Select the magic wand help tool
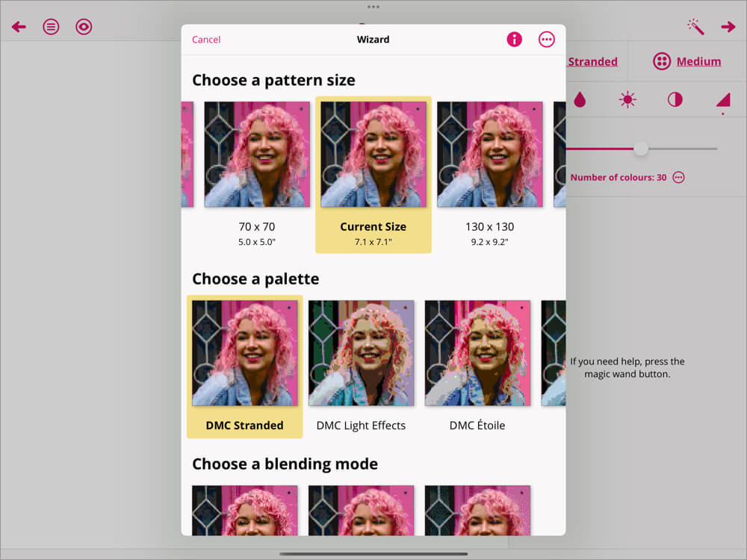Viewport: 747px width, 560px height. coord(694,26)
